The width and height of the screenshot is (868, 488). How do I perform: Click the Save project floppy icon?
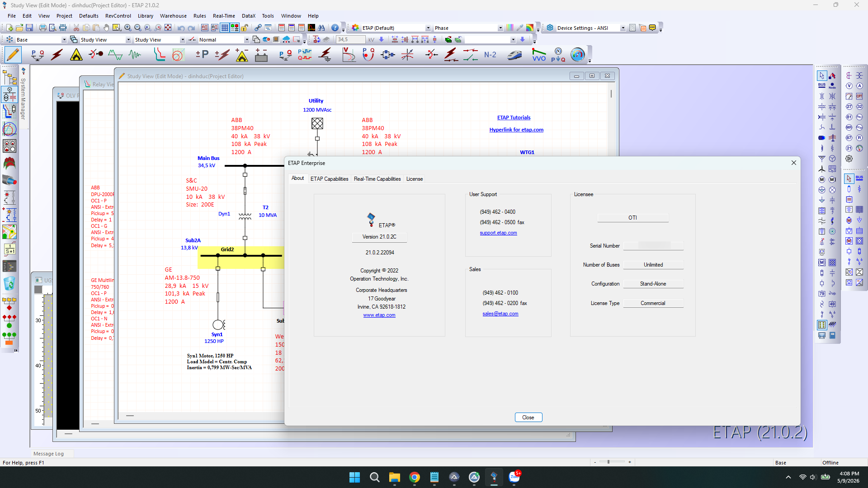29,28
